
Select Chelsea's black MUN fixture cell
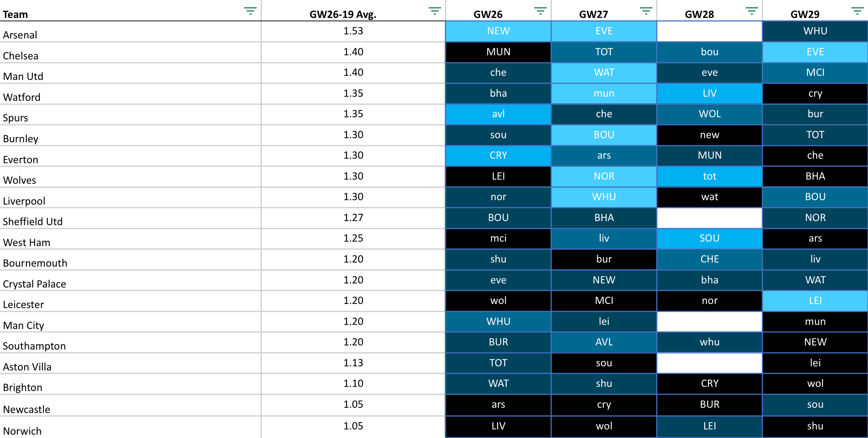pyautogui.click(x=498, y=52)
